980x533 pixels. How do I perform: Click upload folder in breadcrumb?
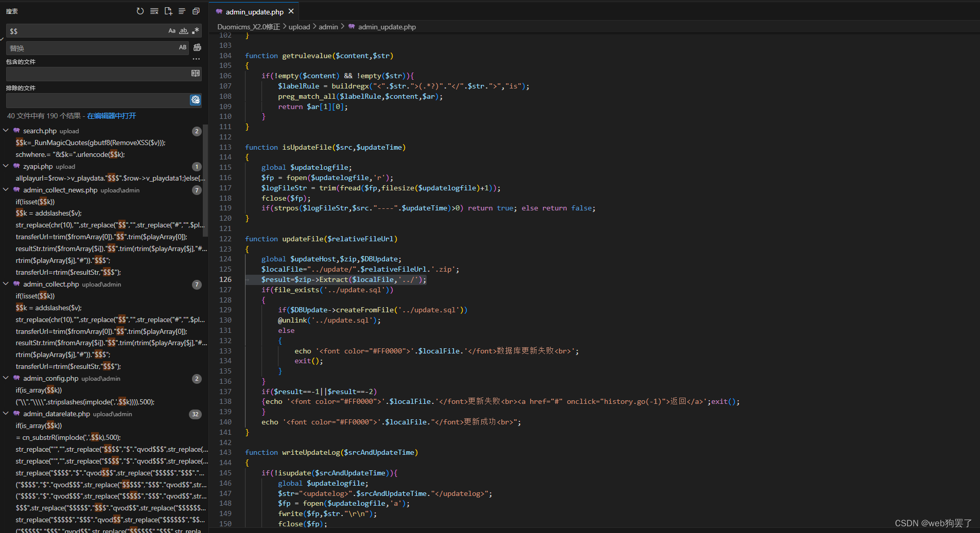(x=299, y=27)
